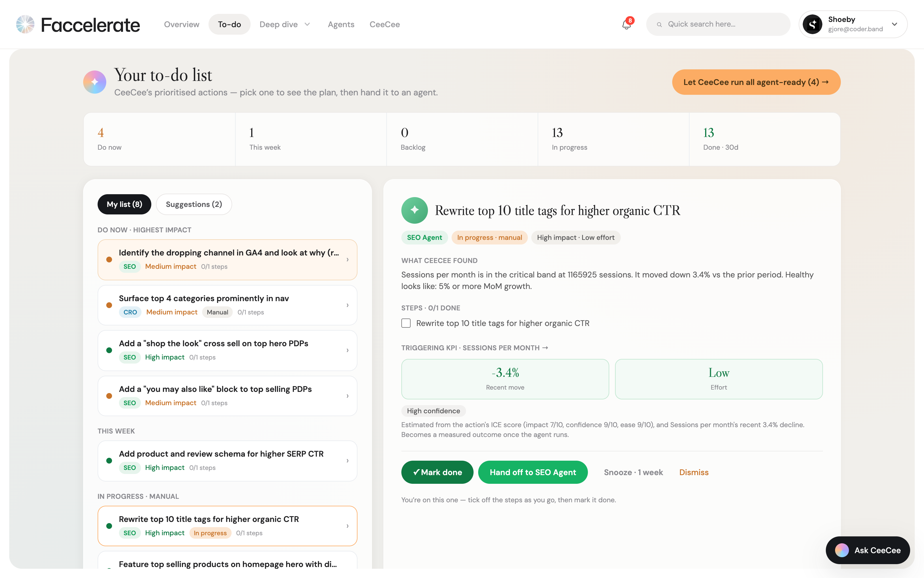The image size is (924, 578).
Task: Select the Add product and review schema title
Action: 221,454
